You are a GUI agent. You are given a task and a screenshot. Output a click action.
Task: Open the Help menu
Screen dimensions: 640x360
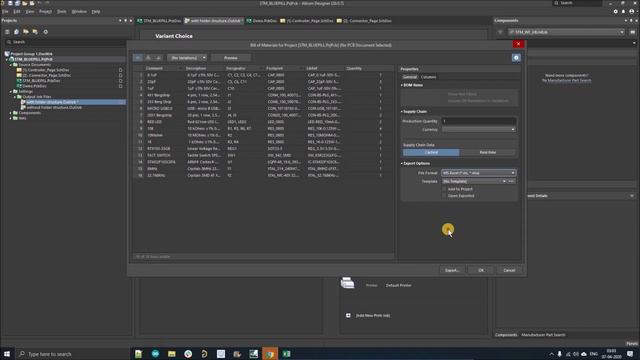coord(96,11)
